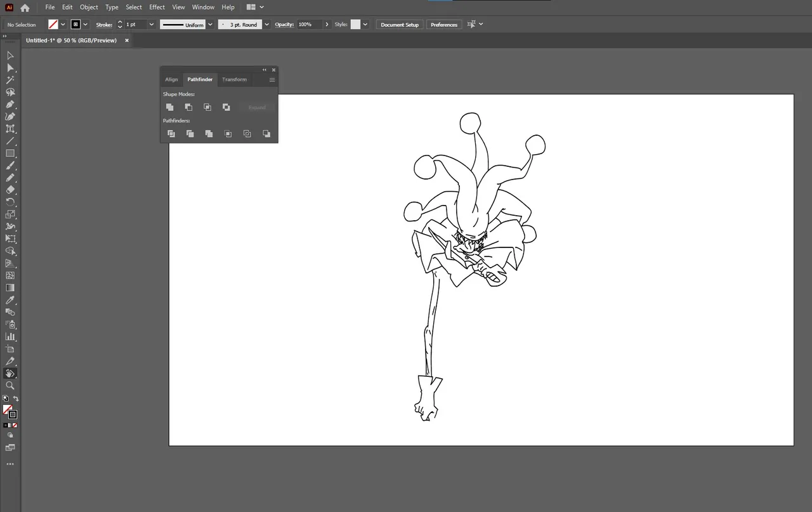Switch to the Align tab
The height and width of the screenshot is (512, 812).
coord(172,79)
